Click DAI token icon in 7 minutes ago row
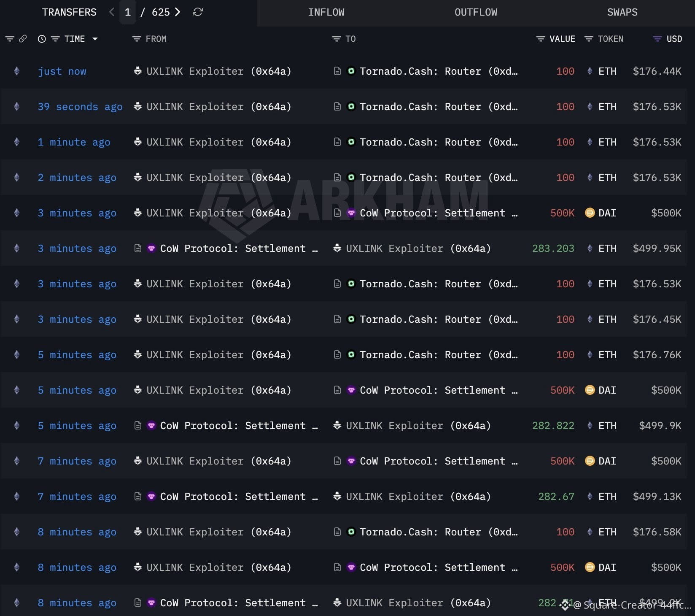Viewport: 695px width, 616px height. click(x=590, y=461)
